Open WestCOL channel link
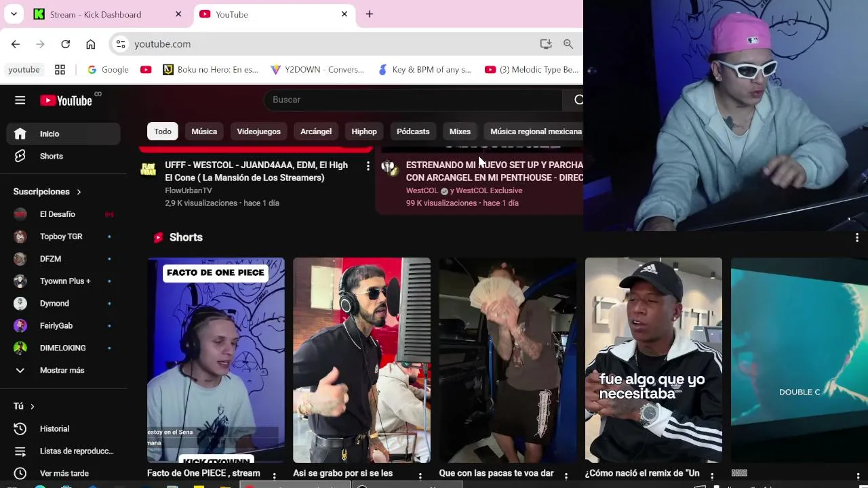Viewport: 868px width, 488px height. click(x=422, y=190)
